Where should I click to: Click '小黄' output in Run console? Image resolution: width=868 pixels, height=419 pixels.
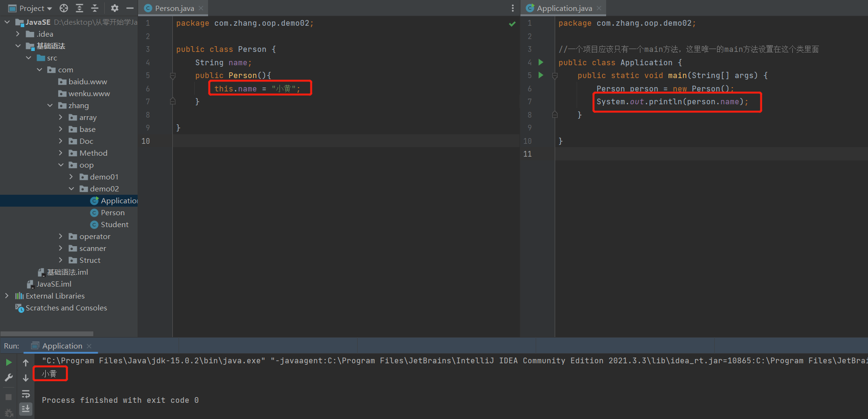coord(49,374)
